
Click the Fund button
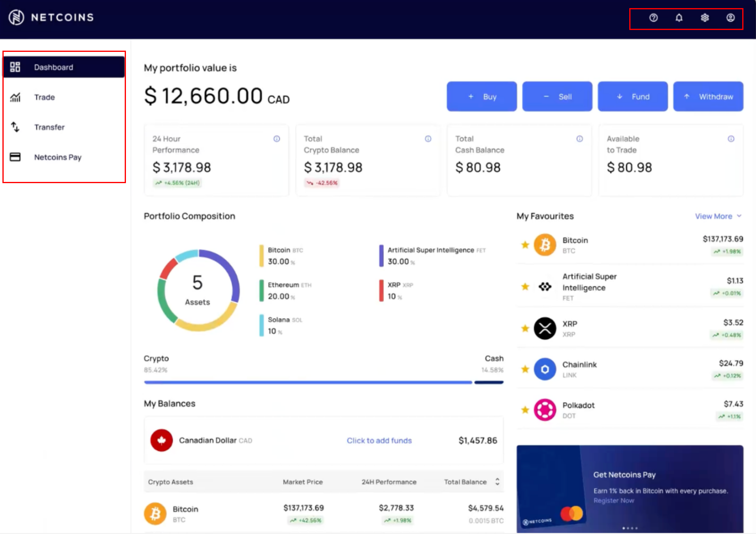point(632,96)
